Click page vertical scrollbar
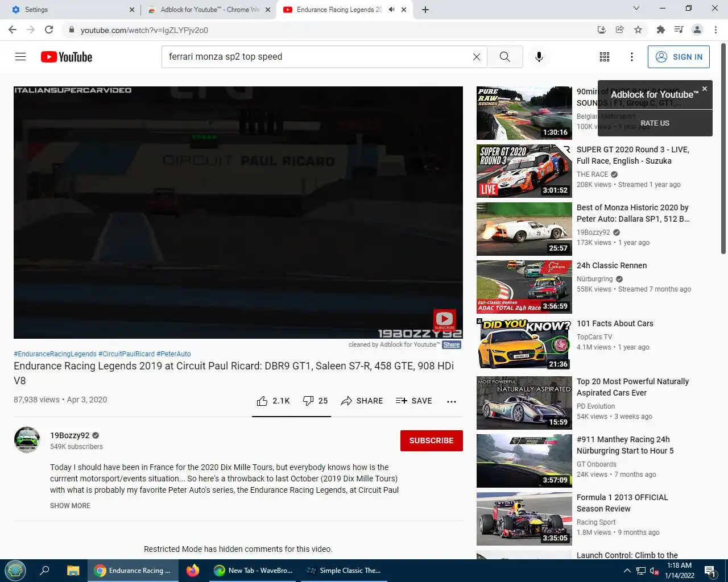728x582 pixels. coord(723,148)
